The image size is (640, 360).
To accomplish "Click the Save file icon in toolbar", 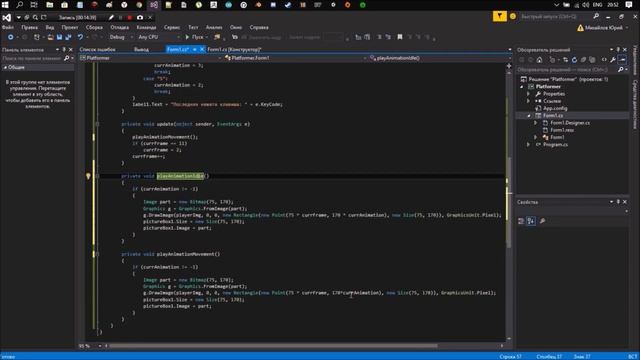I will pos(60,37).
